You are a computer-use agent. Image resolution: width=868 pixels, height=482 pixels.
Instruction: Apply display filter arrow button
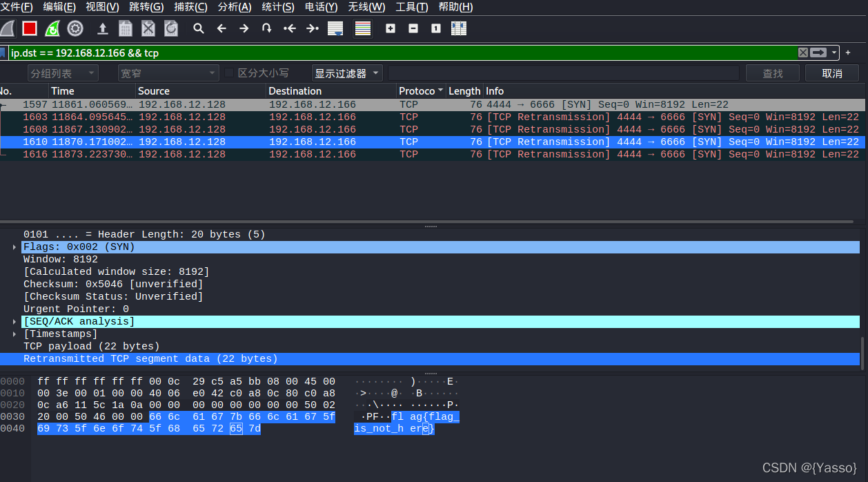point(818,52)
